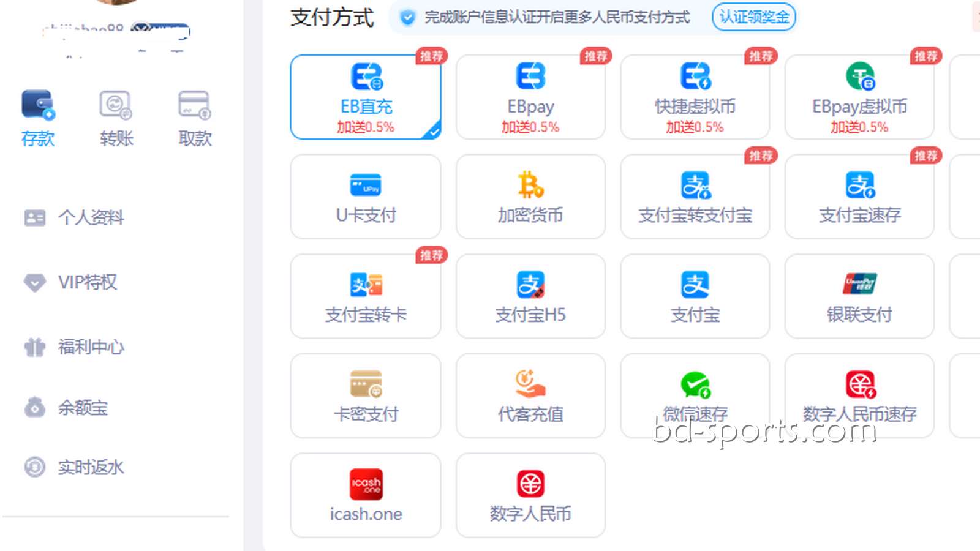Choose 加密货币 bitcoin payment
Screen dimensions: 980x551
(530, 197)
